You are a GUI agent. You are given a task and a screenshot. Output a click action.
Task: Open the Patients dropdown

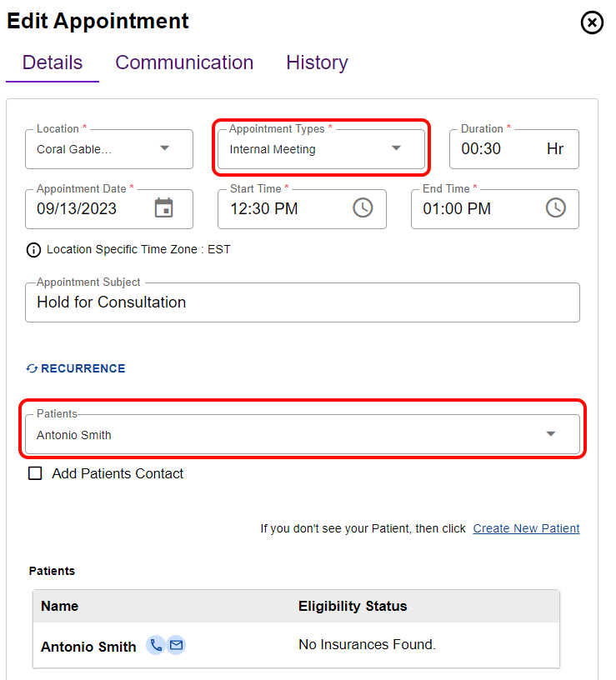550,433
